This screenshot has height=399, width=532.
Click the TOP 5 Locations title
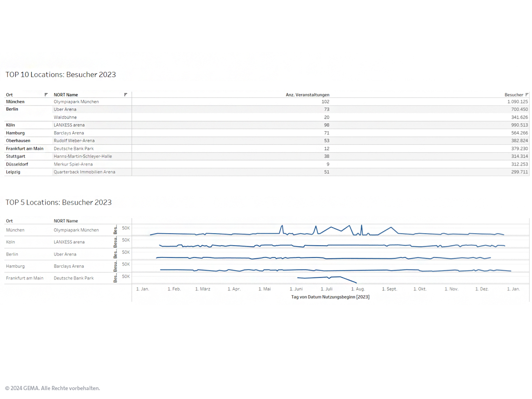coord(58,202)
